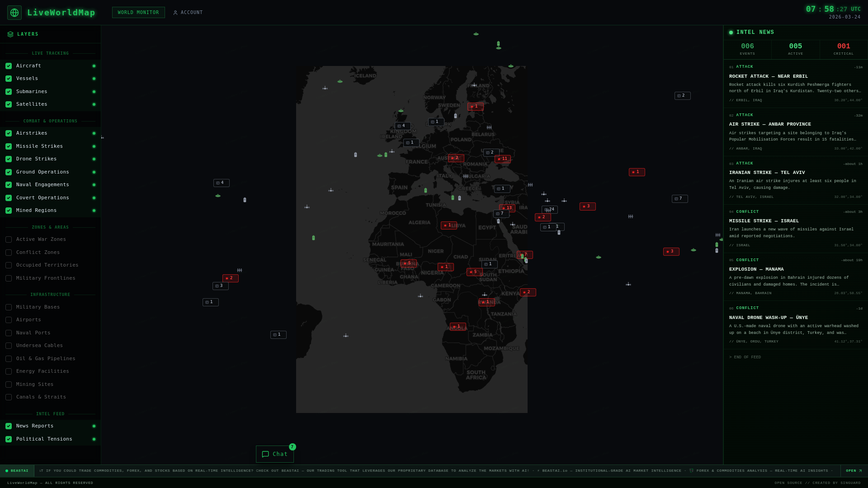Click the chat bubble icon
The image size is (868, 488).
265,454
